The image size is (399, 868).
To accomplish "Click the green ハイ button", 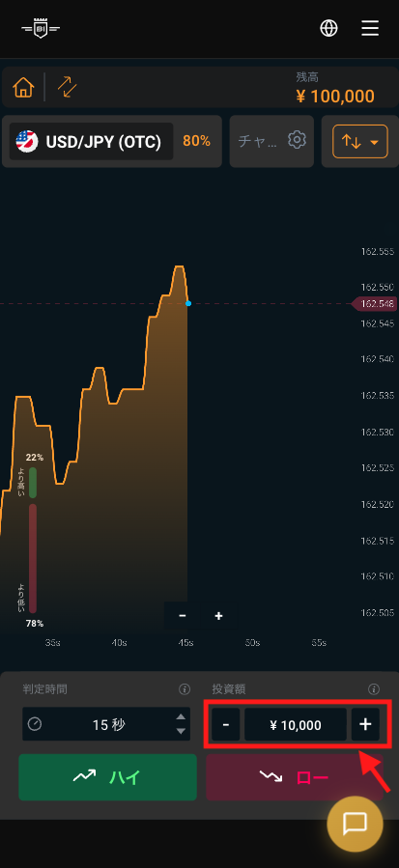I will point(107,777).
